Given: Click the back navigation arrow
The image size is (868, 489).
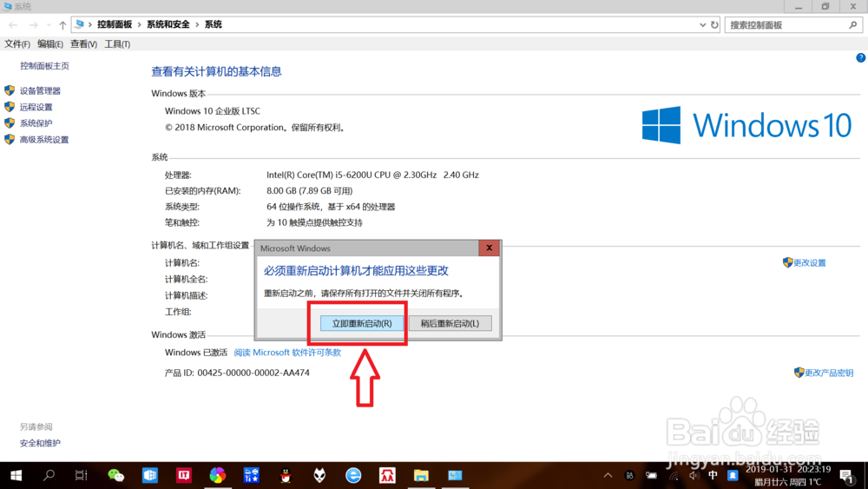Looking at the screenshot, I should 13,25.
